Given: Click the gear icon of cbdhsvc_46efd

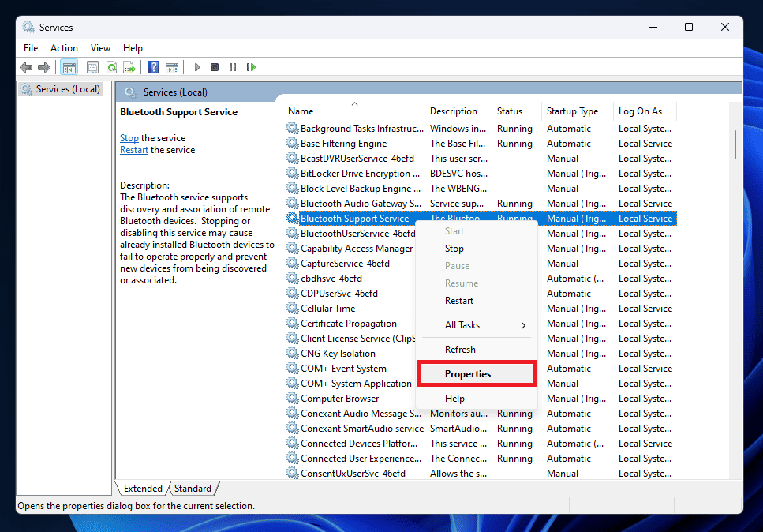Looking at the screenshot, I should (x=292, y=278).
